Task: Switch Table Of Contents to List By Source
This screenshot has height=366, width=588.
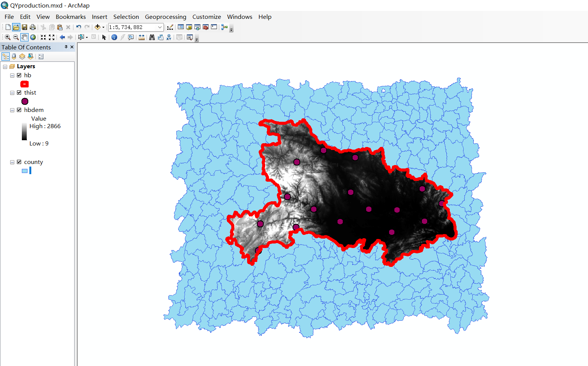Action: tap(14, 56)
